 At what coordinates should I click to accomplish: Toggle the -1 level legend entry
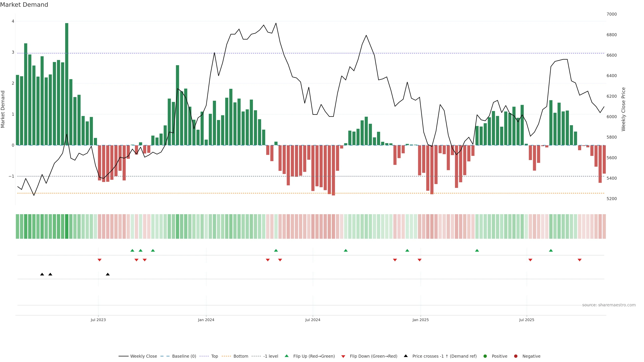click(x=271, y=356)
